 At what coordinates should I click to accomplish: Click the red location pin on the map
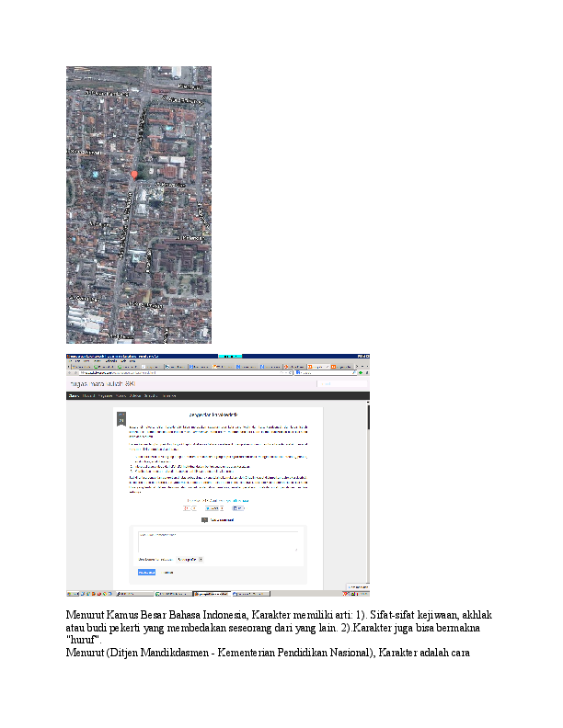tap(133, 173)
